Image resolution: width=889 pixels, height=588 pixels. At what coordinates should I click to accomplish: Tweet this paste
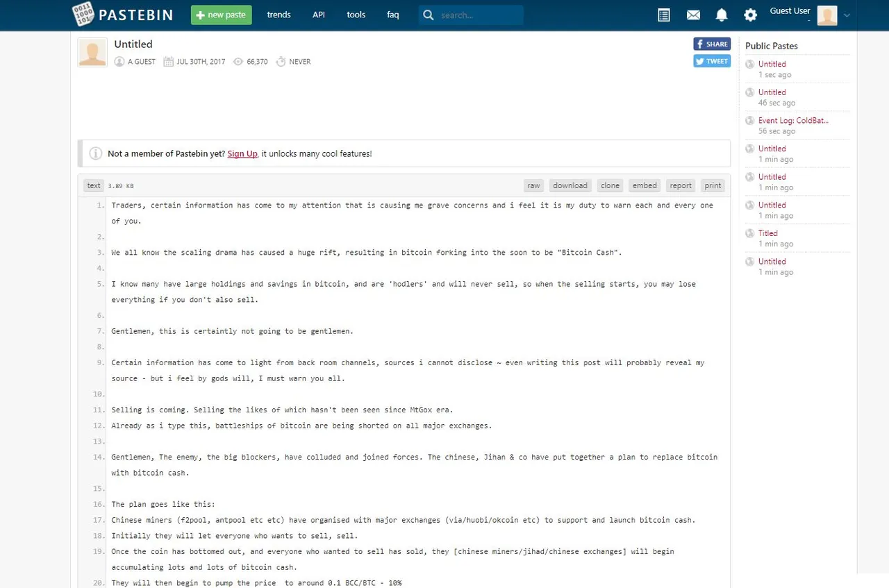712,61
